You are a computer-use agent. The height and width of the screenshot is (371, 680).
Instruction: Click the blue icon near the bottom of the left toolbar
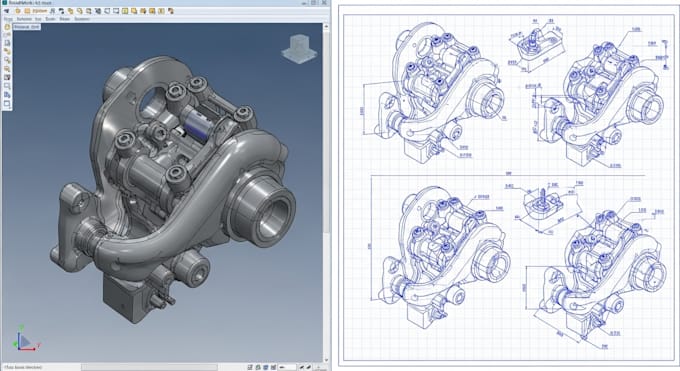tap(7, 95)
